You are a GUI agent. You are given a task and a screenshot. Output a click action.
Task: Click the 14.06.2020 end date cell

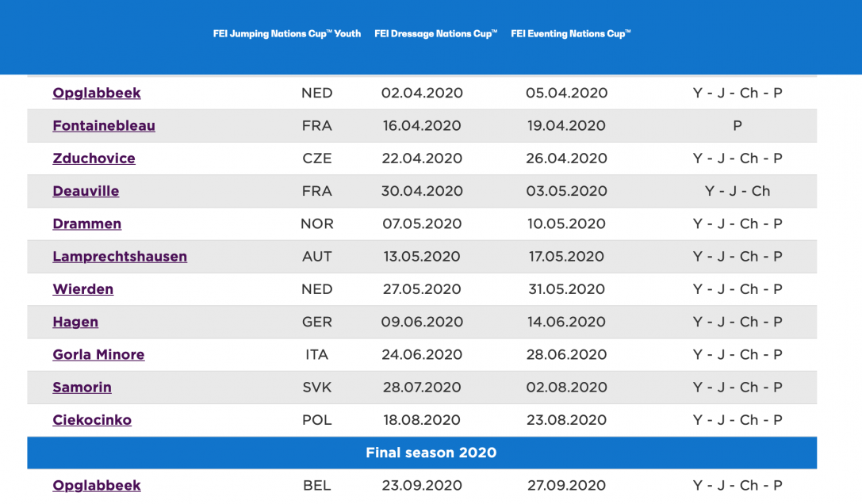point(566,322)
